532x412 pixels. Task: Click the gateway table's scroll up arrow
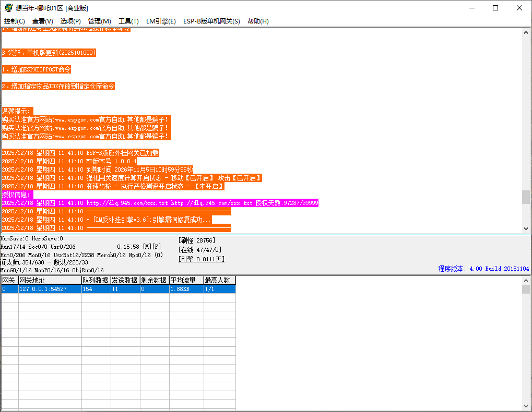pyautogui.click(x=526, y=281)
